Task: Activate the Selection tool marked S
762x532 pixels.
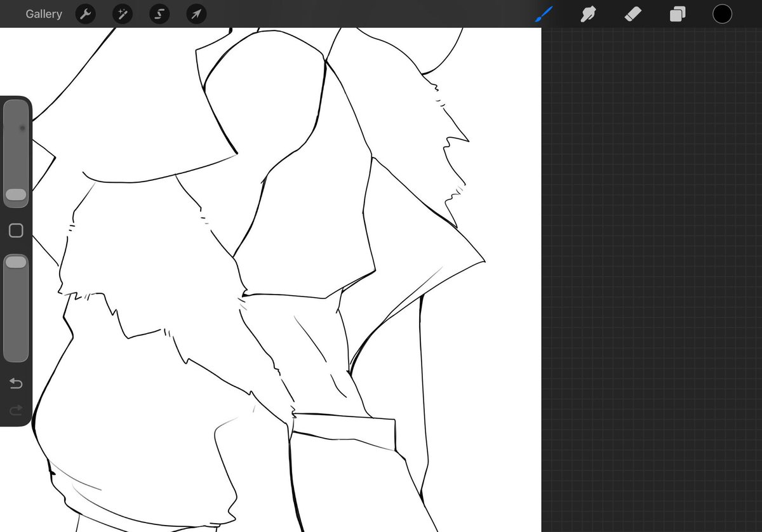Action: 159,13
